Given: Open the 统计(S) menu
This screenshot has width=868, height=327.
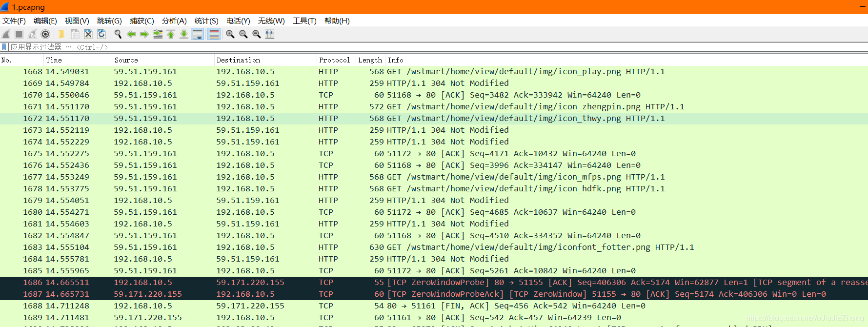Looking at the screenshot, I should click(206, 21).
